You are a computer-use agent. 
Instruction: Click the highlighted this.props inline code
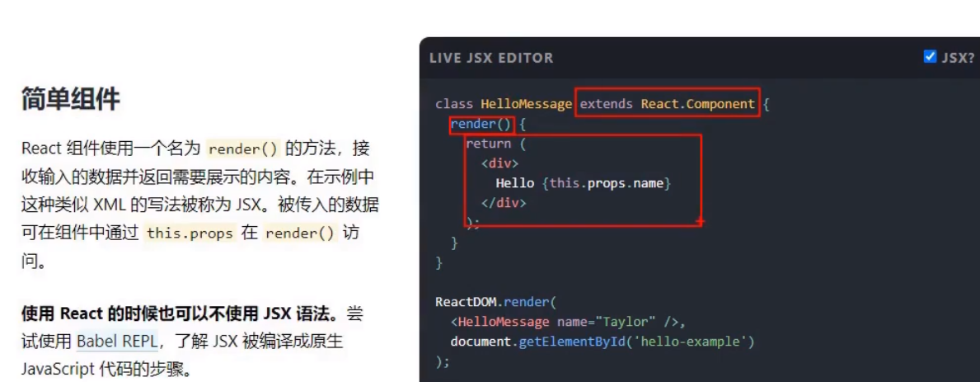click(x=190, y=233)
